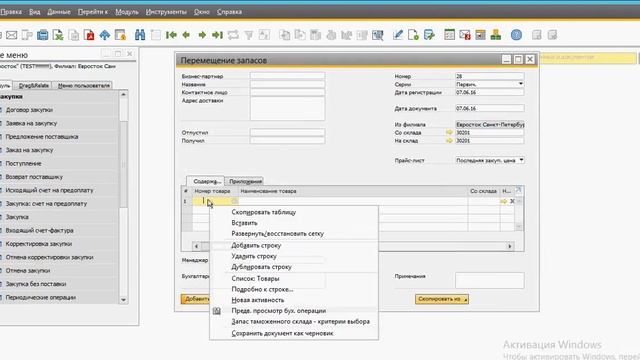The width and height of the screenshot is (640, 360).
Task: Click the Email envelope toolbar icon
Action: (11, 35)
